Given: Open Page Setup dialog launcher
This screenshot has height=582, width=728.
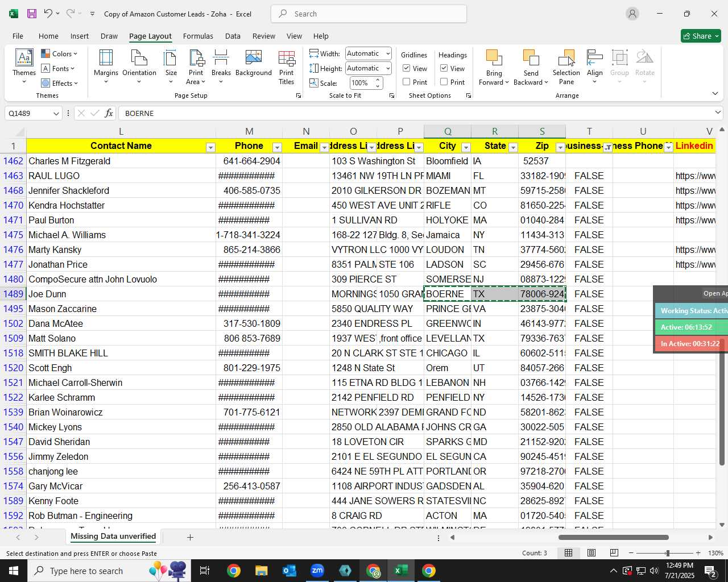Looking at the screenshot, I should point(299,95).
